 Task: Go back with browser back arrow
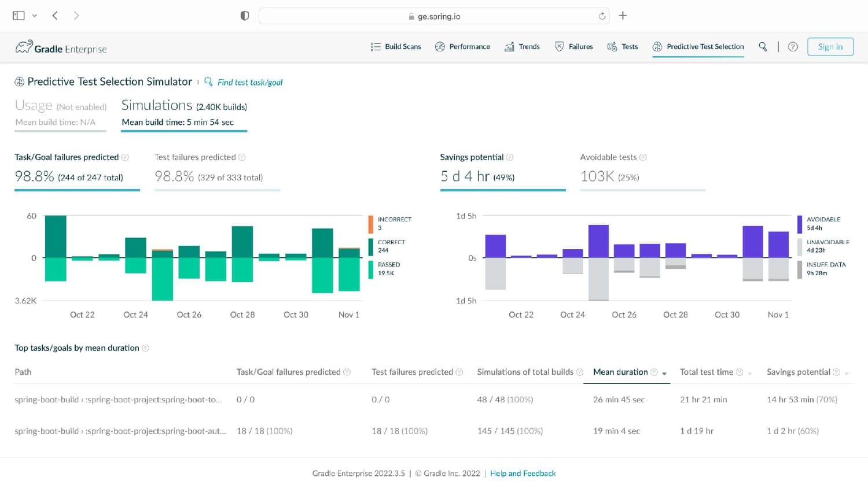pyautogui.click(x=55, y=16)
